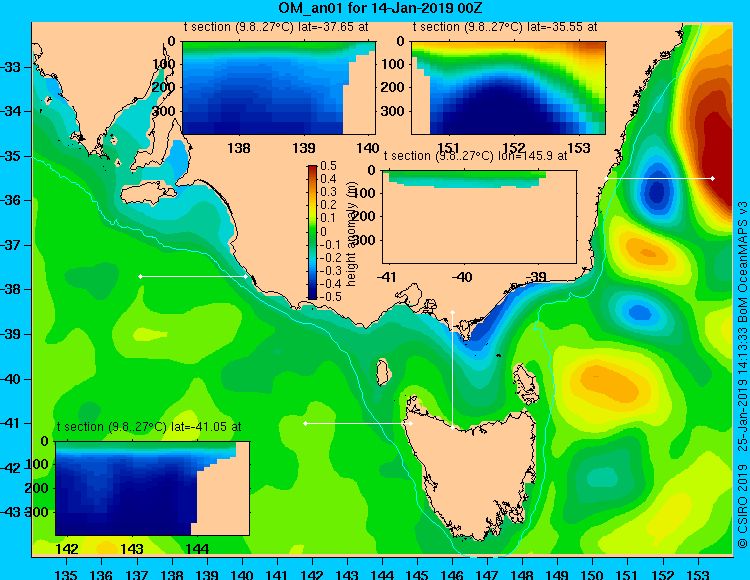Click label 152 under the lat=-35.55 inset
750x580 pixels.
pos(514,148)
